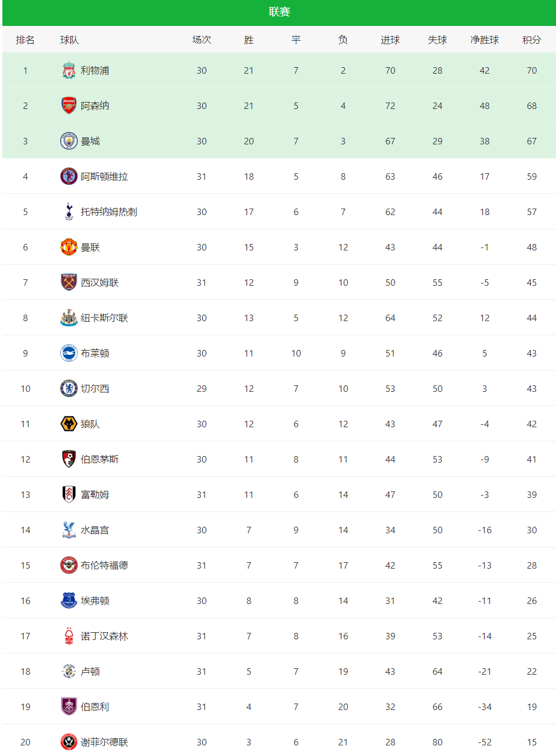Click the Manchester United crest icon
The image size is (556, 756).
69,247
